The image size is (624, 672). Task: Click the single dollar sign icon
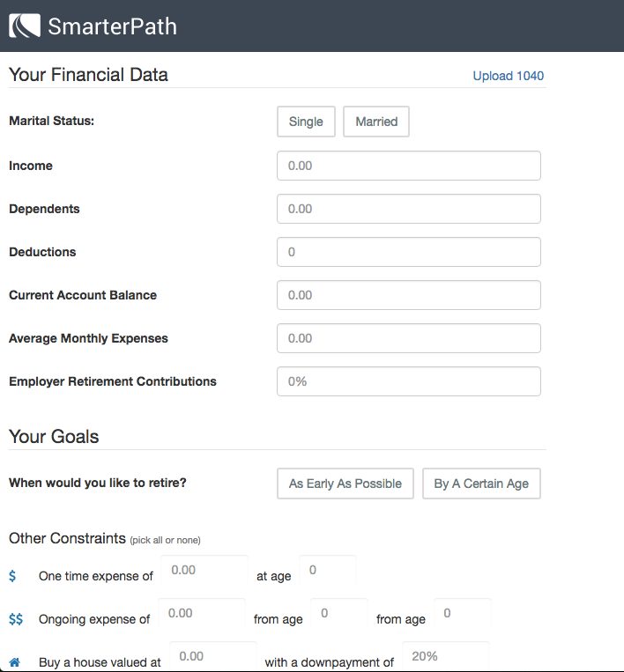tap(12, 576)
